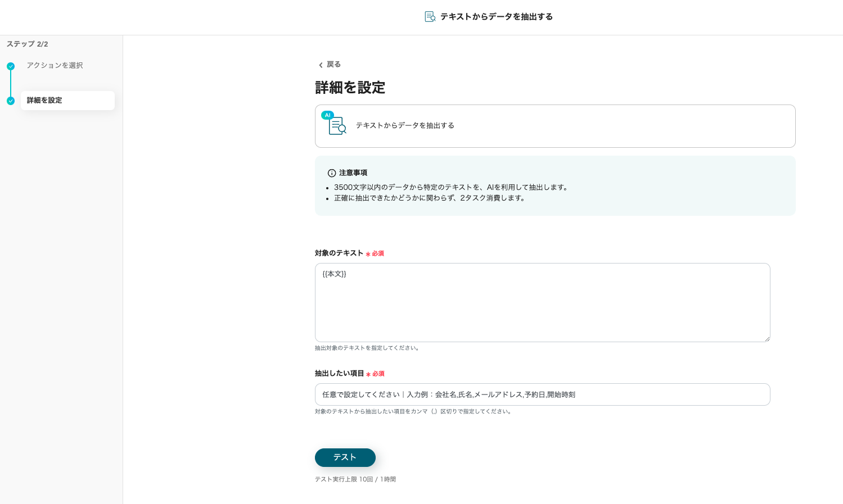The height and width of the screenshot is (504, 843).
Task: Click the back chevron arrow icon
Action: tap(321, 65)
